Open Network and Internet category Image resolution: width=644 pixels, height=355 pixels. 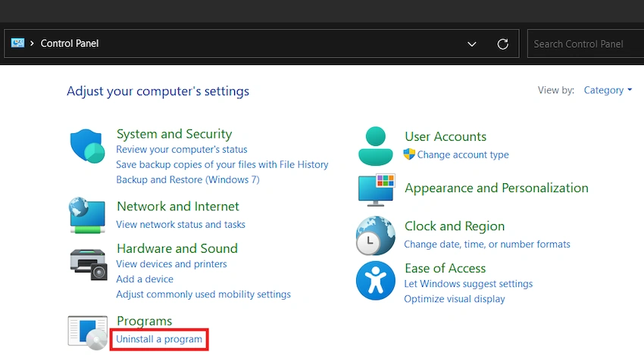point(178,206)
